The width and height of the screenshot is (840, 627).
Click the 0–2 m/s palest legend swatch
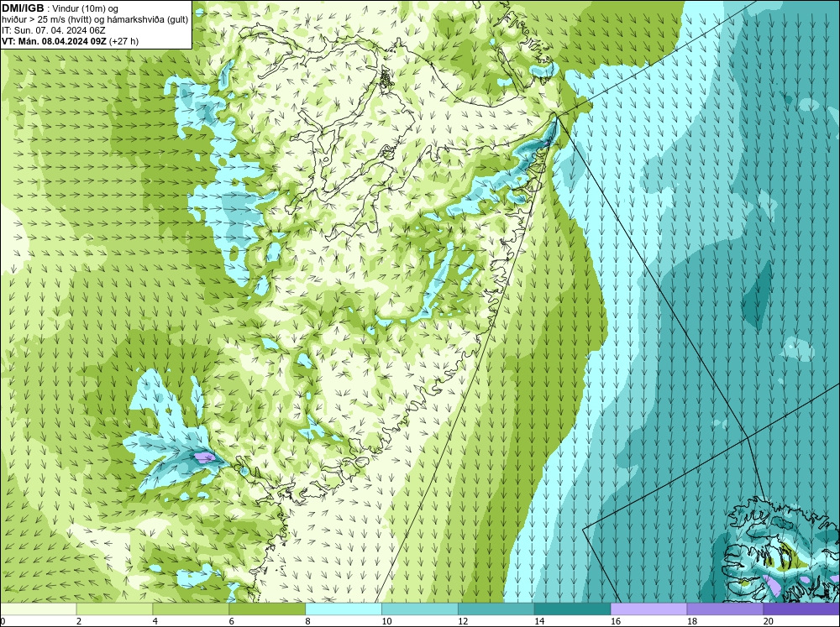(x=38, y=609)
